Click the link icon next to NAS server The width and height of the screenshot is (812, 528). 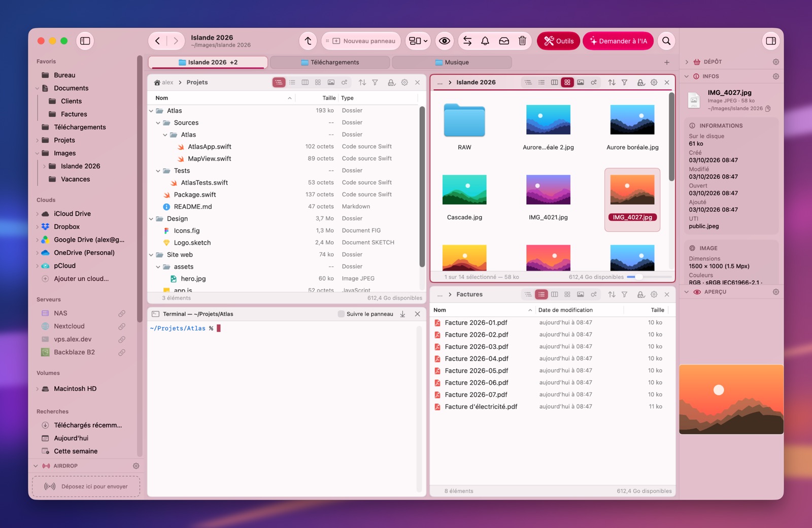tap(122, 314)
